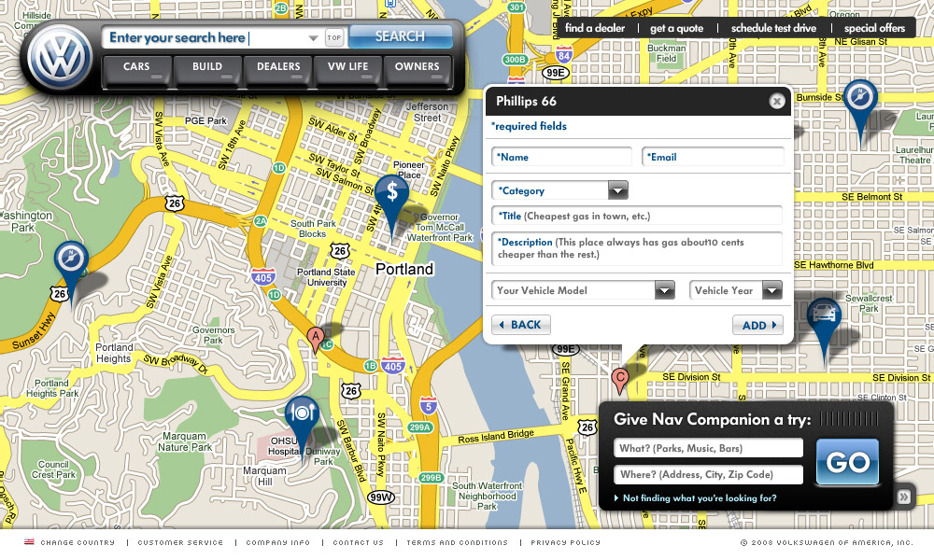Image resolution: width=934 pixels, height=560 pixels.
Task: Open the special offers link
Action: pos(874,28)
